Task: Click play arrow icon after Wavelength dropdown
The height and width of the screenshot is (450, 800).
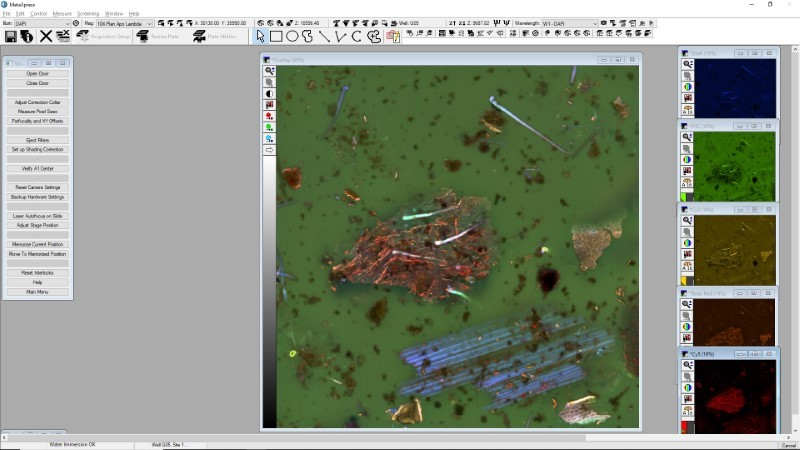Action: pyautogui.click(x=652, y=23)
